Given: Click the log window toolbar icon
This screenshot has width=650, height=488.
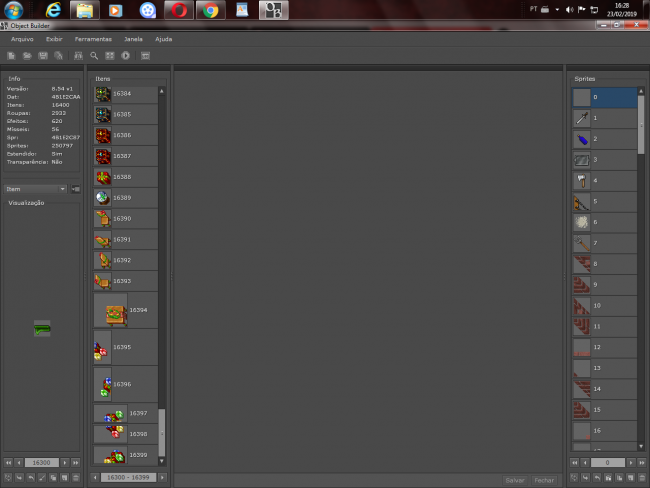Looking at the screenshot, I should click(145, 56).
